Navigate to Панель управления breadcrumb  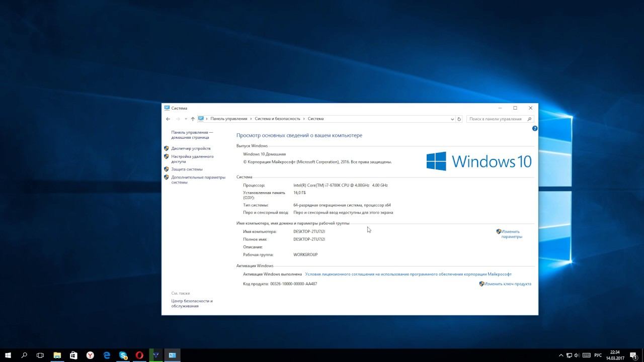(x=229, y=119)
